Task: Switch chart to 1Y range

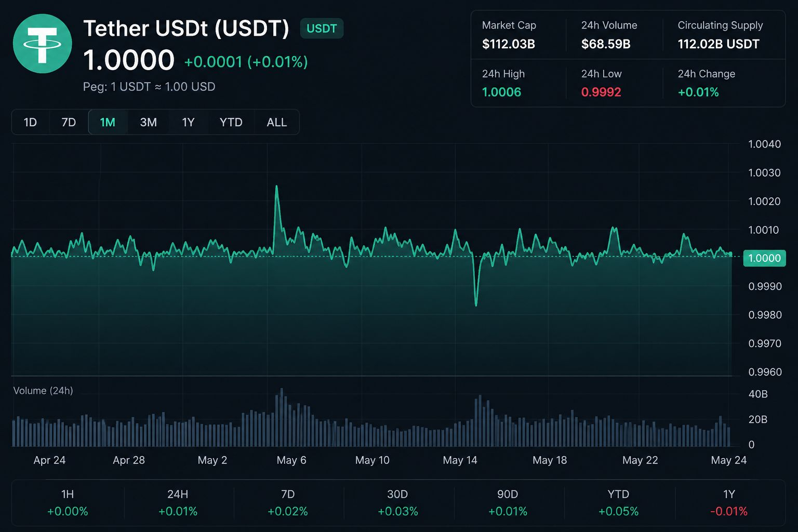Action: 188,122
